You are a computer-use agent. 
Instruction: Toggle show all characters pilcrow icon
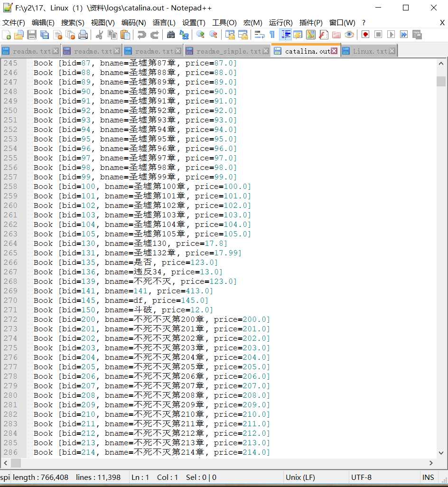tap(272, 35)
